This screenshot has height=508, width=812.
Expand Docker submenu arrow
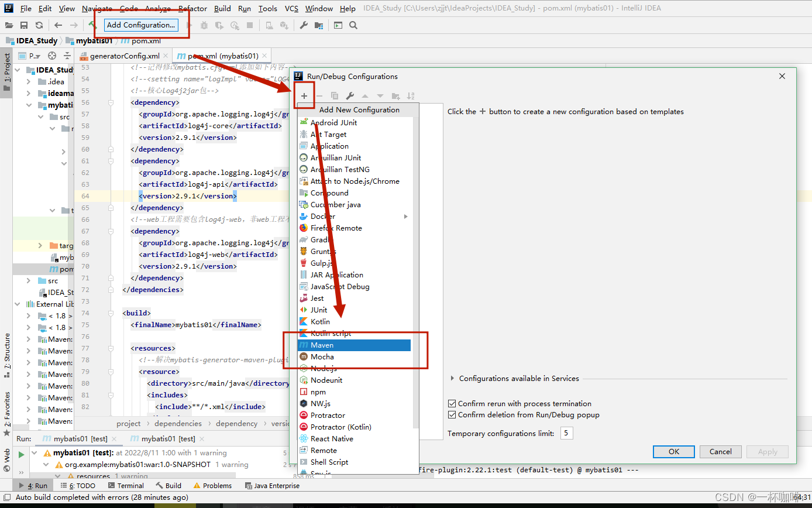[x=405, y=217]
